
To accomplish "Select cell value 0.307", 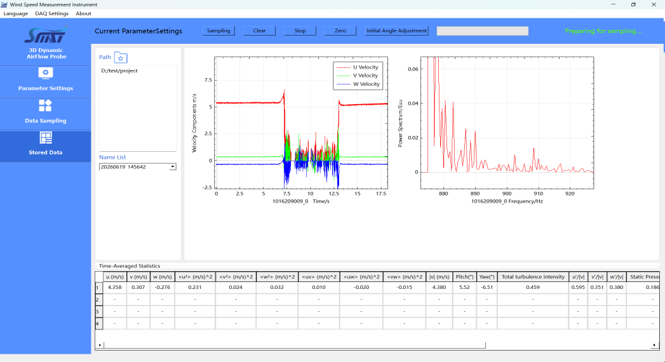I will (138, 287).
